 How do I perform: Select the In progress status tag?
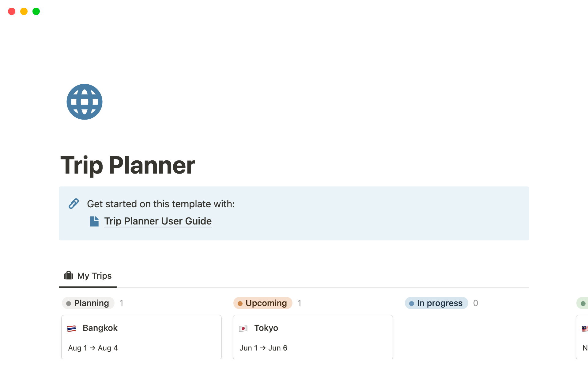tap(436, 303)
